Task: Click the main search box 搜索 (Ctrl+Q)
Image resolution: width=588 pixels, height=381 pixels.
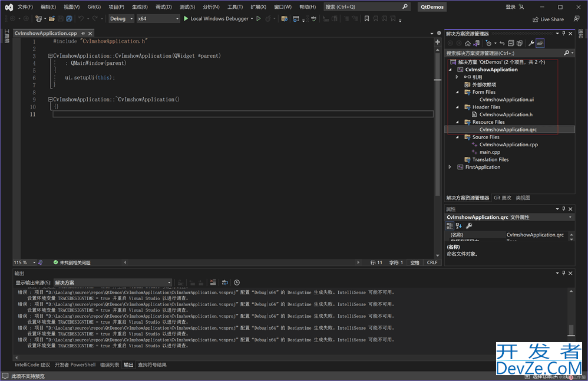Action: point(366,6)
